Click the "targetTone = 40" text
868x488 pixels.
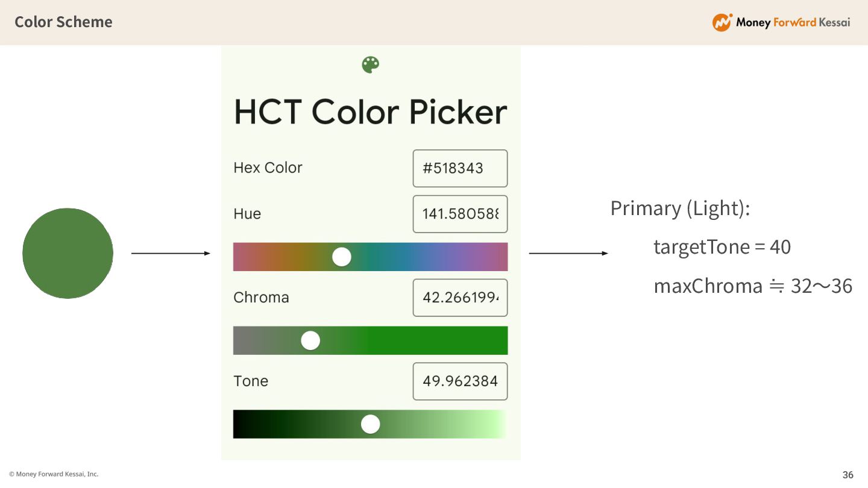click(722, 247)
